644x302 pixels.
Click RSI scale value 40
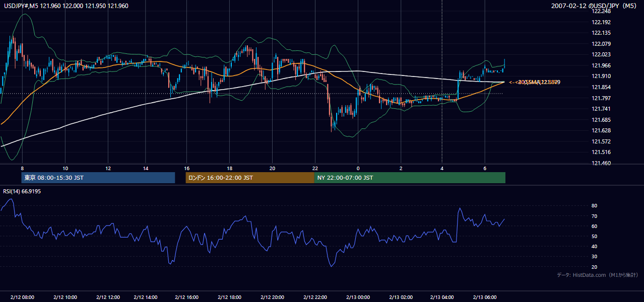click(594, 246)
